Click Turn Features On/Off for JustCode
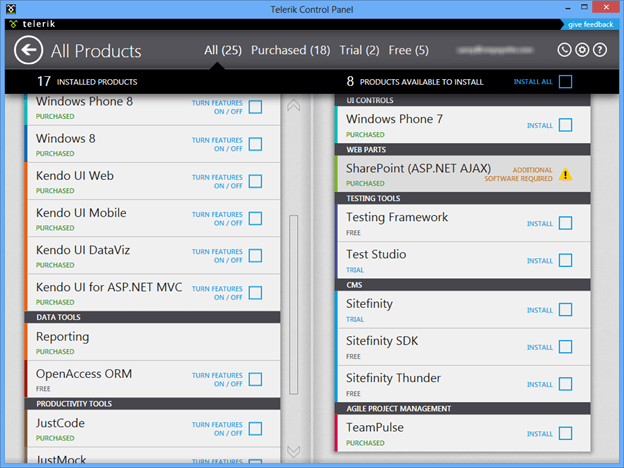The image size is (624, 468). [217, 429]
